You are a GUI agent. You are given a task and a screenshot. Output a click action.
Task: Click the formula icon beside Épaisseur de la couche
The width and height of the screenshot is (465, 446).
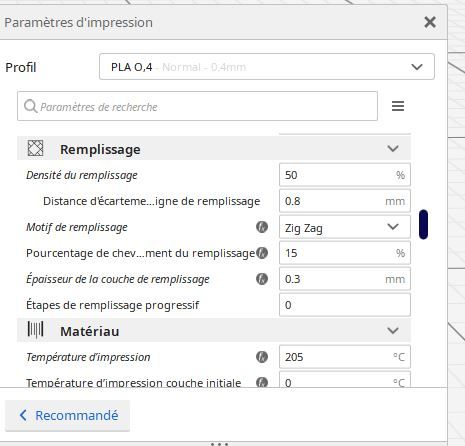[262, 279]
